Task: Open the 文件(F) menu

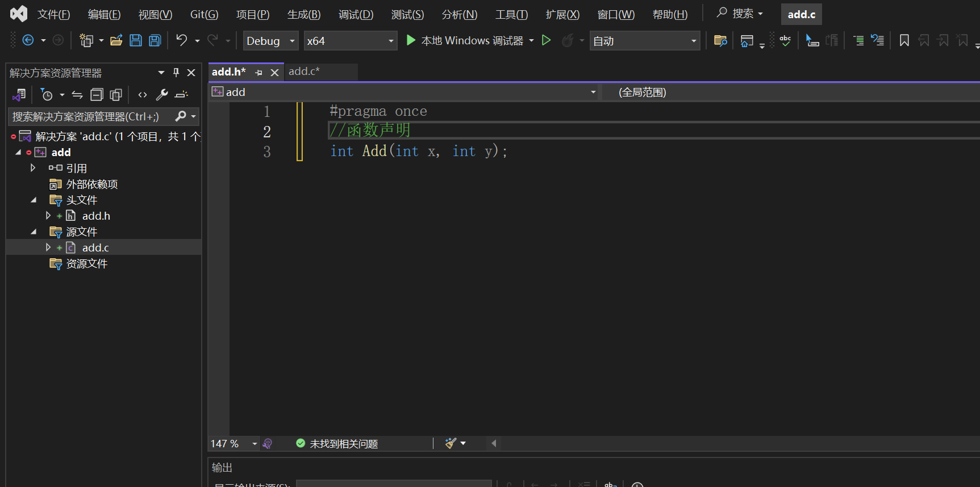Action: (53, 14)
